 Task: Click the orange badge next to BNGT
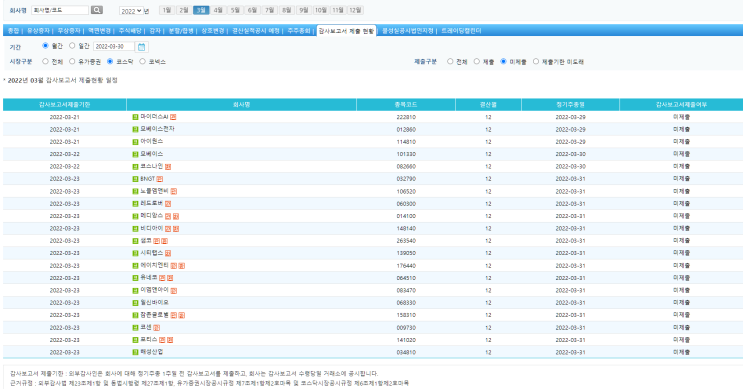click(x=160, y=179)
